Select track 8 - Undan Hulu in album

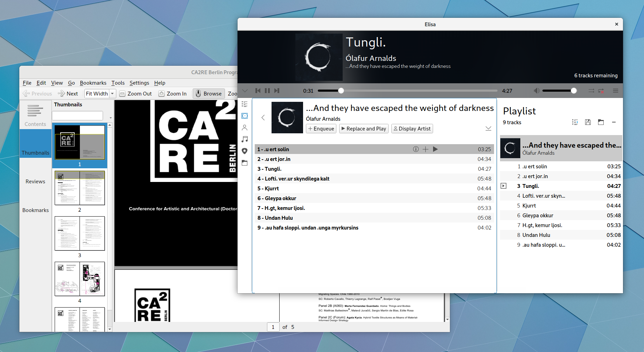pos(374,218)
